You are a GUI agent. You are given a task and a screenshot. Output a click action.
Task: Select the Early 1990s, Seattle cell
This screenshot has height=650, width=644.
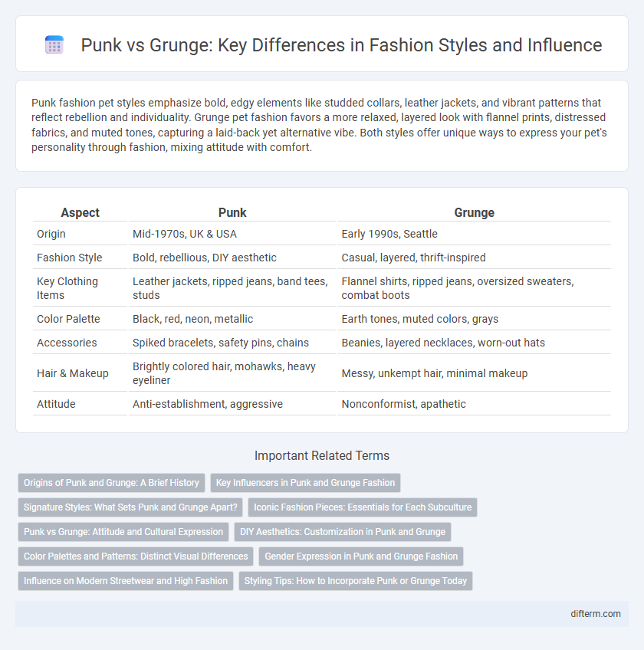click(x=474, y=234)
